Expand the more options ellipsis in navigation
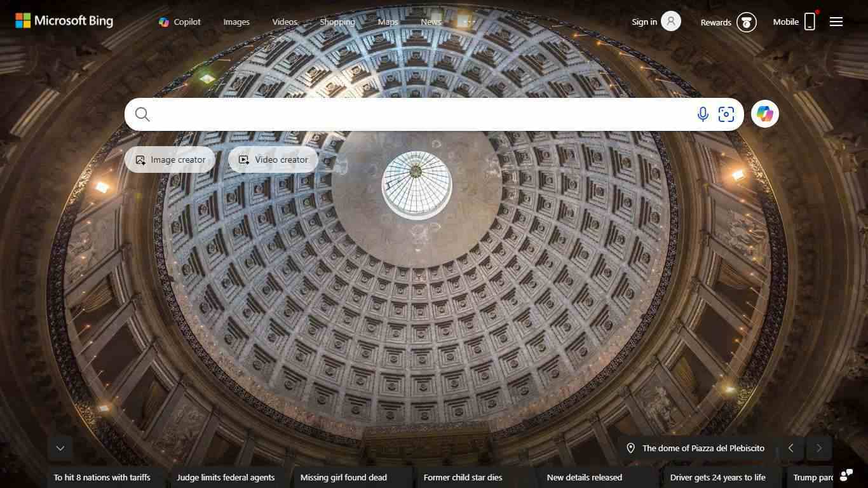The height and width of the screenshot is (488, 868). click(469, 22)
